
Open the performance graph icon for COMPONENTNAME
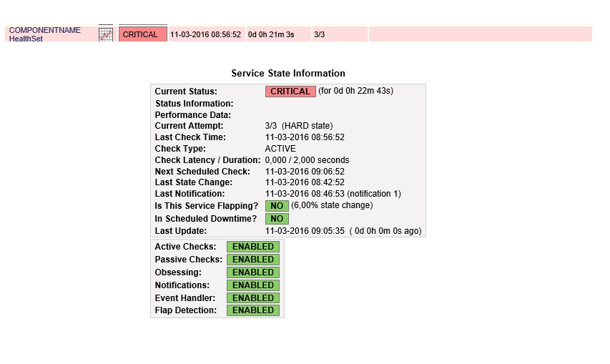point(106,34)
